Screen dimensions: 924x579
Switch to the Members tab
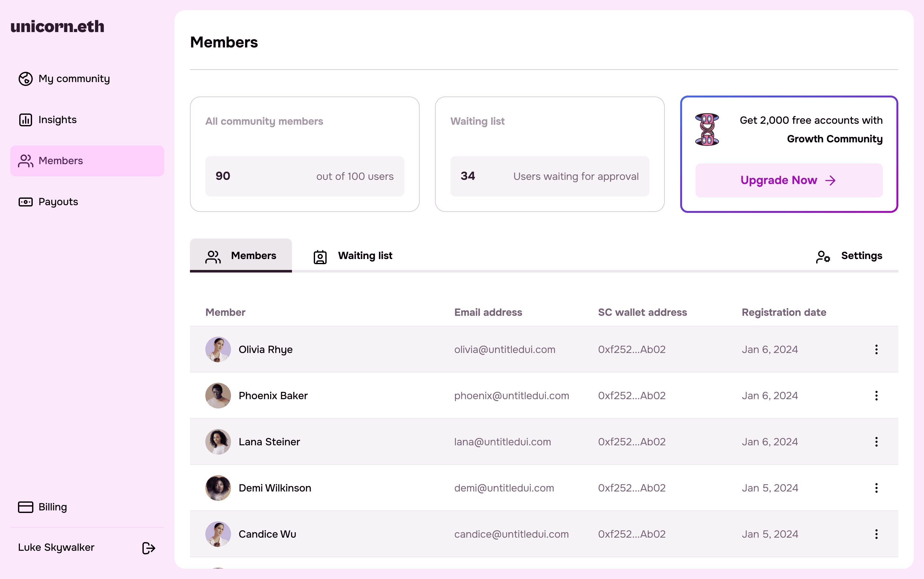[x=241, y=256]
